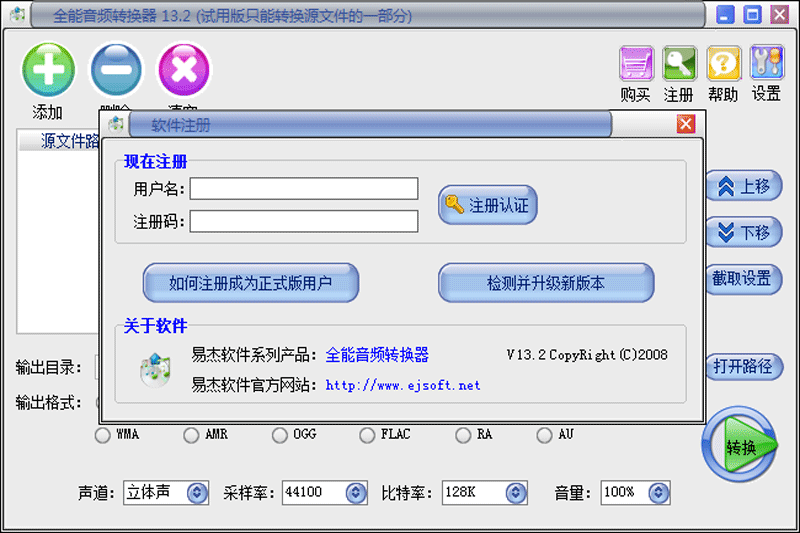Expand the bitrate 128K dropdown
The height and width of the screenshot is (533, 800).
pos(515,492)
